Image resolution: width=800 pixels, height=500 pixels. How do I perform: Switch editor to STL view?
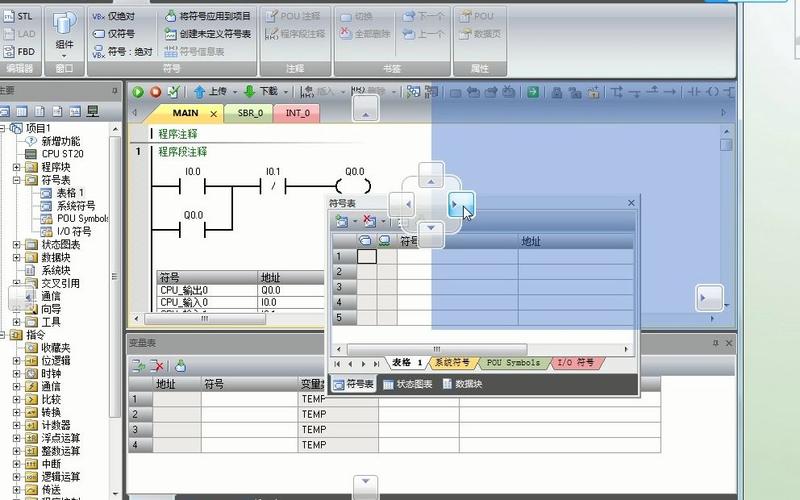coord(18,16)
